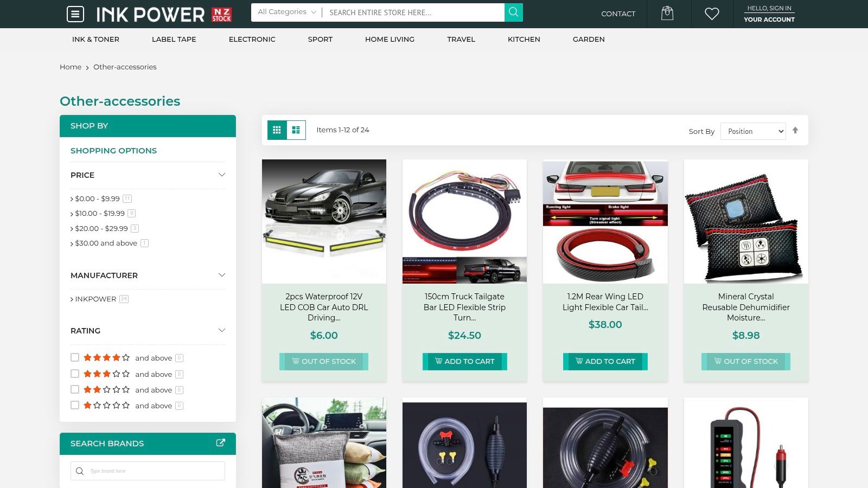Click the black car DRL product image
Screen dimensions: 868x488
click(x=324, y=221)
